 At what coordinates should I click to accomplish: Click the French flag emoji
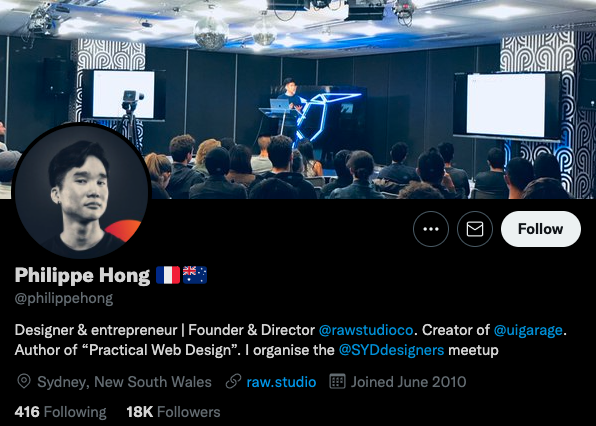pyautogui.click(x=168, y=275)
